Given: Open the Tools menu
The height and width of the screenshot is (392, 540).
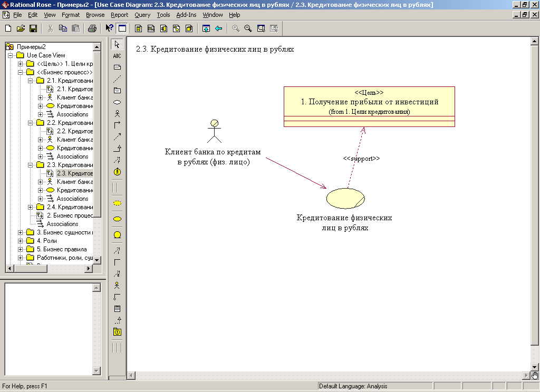Looking at the screenshot, I should tap(163, 15).
